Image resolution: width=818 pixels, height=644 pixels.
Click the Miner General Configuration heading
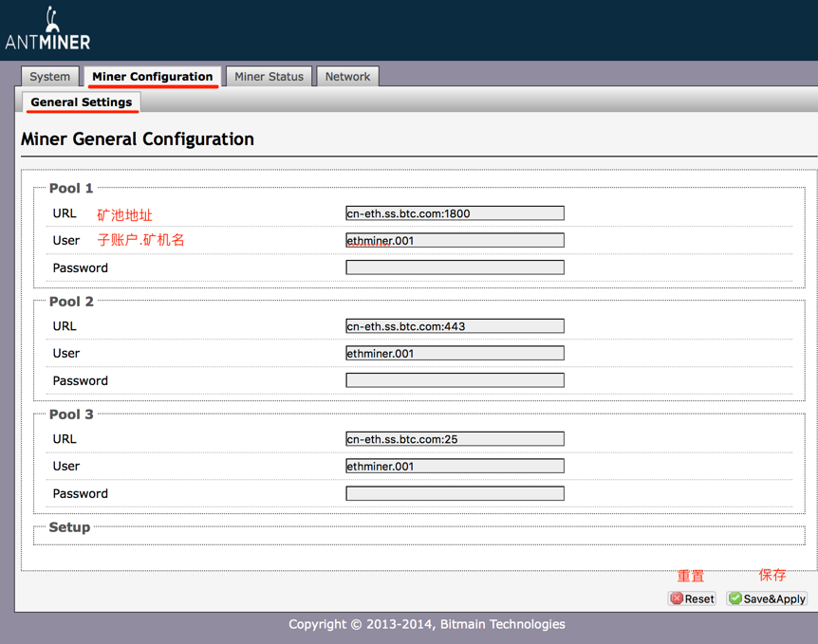pyautogui.click(x=138, y=139)
